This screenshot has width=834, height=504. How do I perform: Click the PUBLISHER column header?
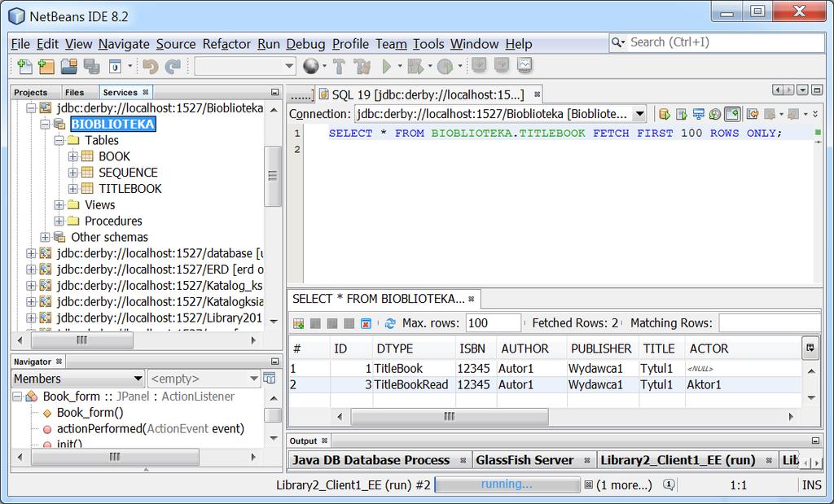pyautogui.click(x=601, y=348)
